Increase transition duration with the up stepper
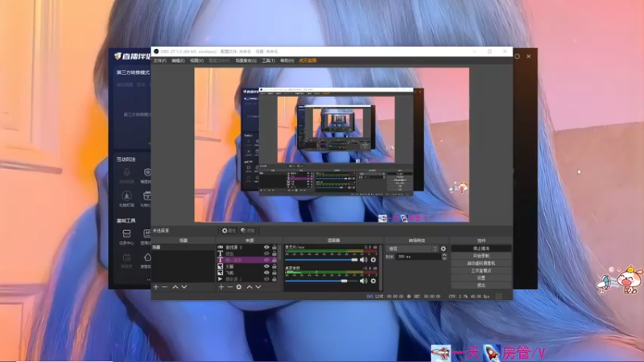Image resolution: width=644 pixels, height=362 pixels. click(x=444, y=255)
